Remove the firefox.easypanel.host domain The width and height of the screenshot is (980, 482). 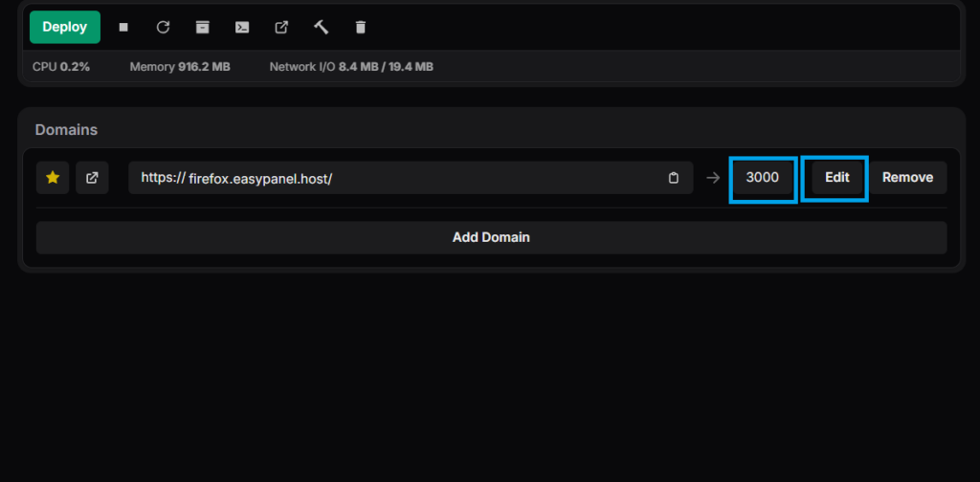coord(907,178)
